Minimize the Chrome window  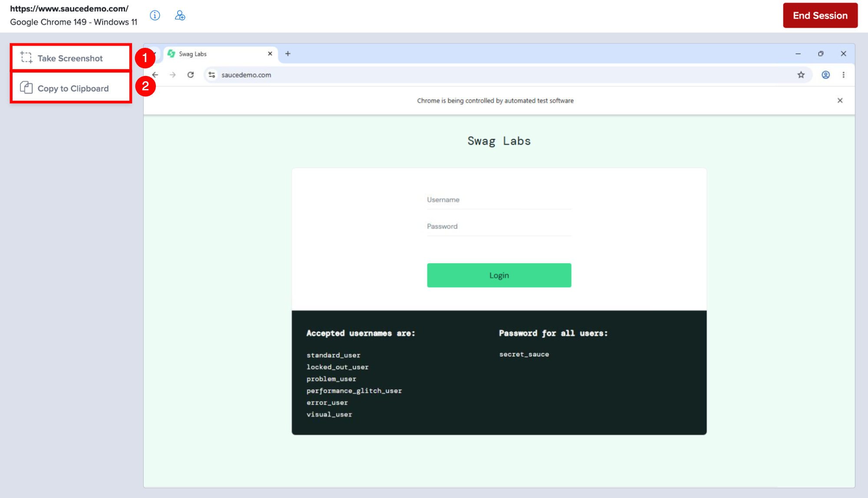(798, 54)
